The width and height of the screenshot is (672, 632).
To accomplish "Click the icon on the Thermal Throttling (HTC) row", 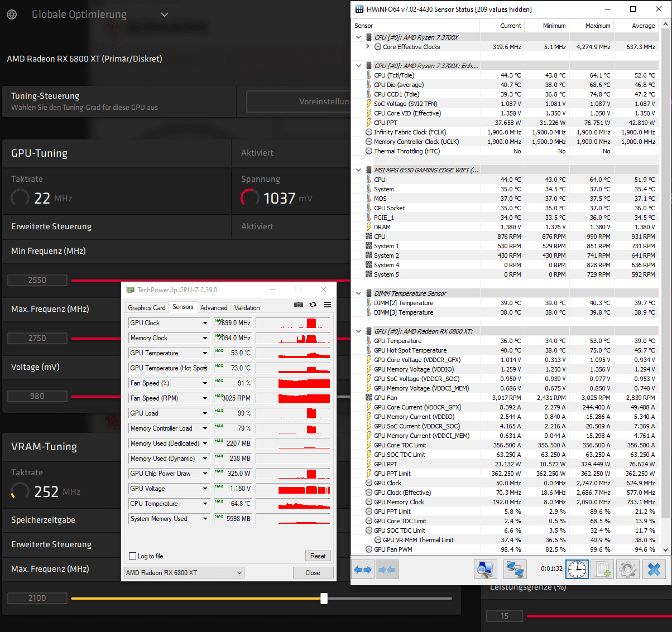I will [x=369, y=151].
